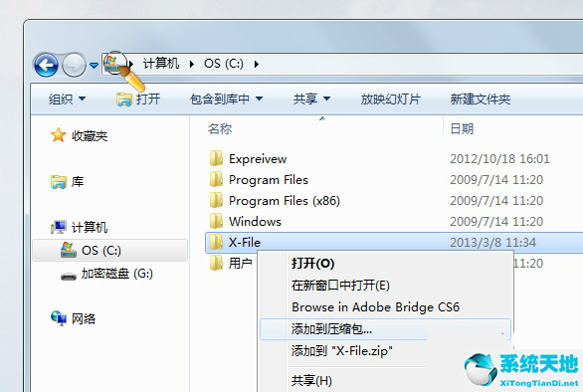
Task: Choose 添加到压缩包... in context menu
Action: pyautogui.click(x=385, y=329)
